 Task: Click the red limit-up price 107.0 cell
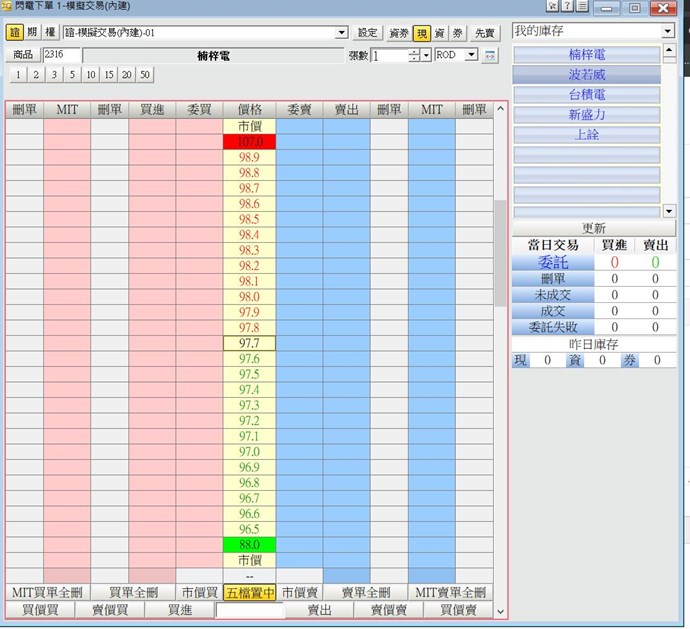pyautogui.click(x=249, y=142)
